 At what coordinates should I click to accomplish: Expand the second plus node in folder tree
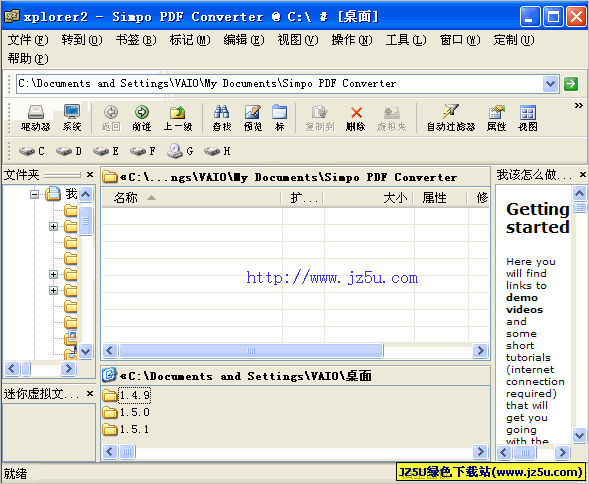(53, 274)
